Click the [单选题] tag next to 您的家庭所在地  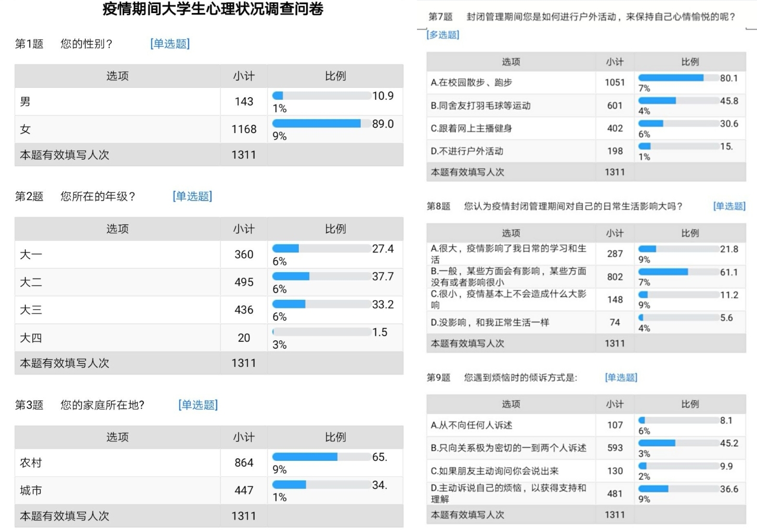[198, 405]
